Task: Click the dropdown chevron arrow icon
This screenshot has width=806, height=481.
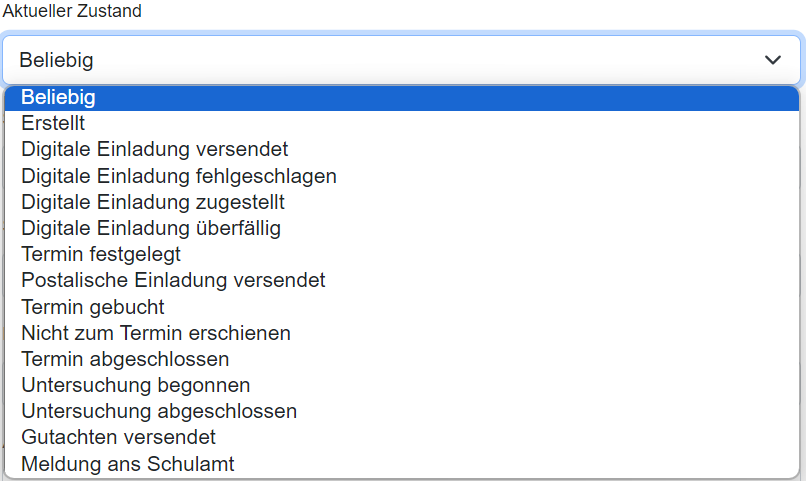Action: pos(772,60)
